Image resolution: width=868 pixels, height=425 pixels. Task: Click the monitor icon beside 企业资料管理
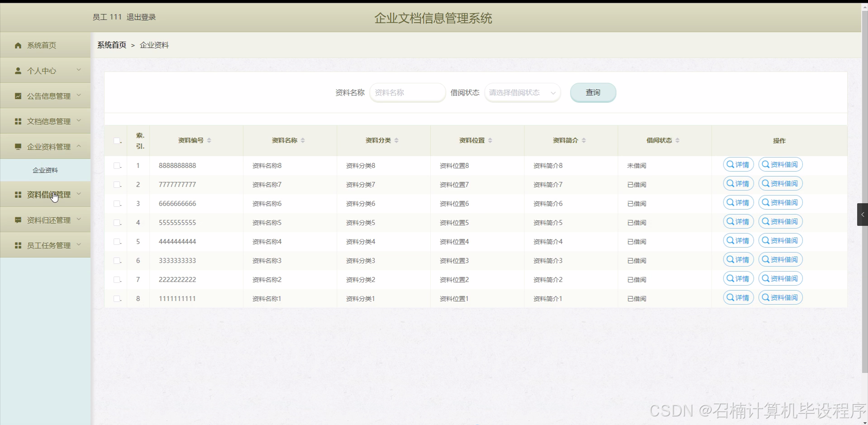point(18,147)
